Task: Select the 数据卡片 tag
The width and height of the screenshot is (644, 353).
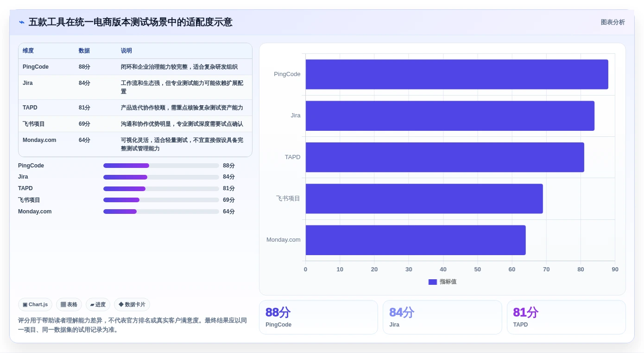Action: point(132,305)
